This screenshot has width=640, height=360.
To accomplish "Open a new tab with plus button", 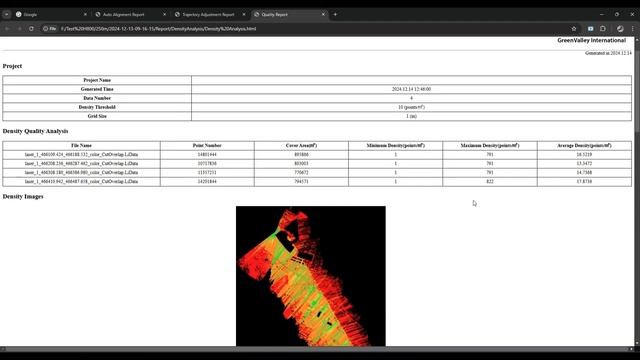I will pos(335,14).
